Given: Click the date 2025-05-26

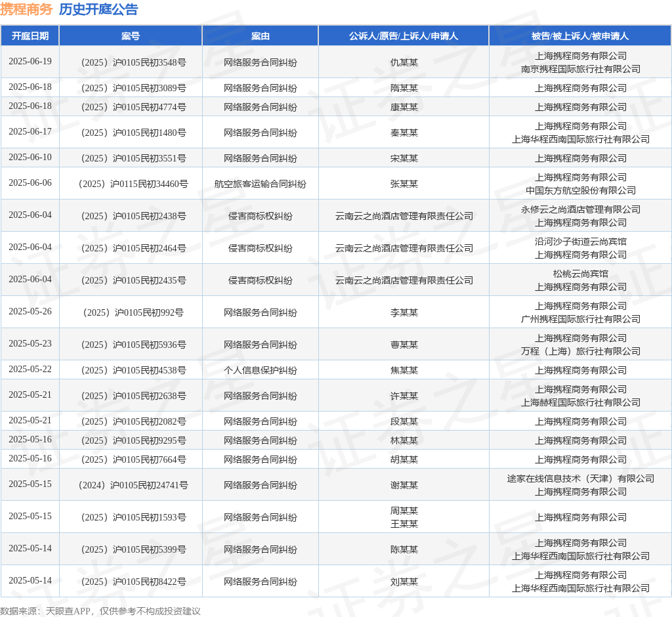Looking at the screenshot, I should pyautogui.click(x=30, y=312).
